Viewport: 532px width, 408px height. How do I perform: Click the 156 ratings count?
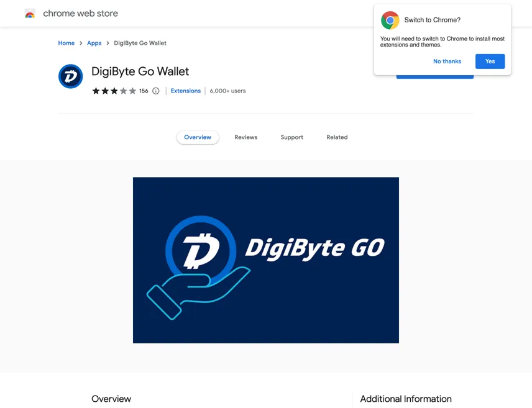[x=144, y=91]
